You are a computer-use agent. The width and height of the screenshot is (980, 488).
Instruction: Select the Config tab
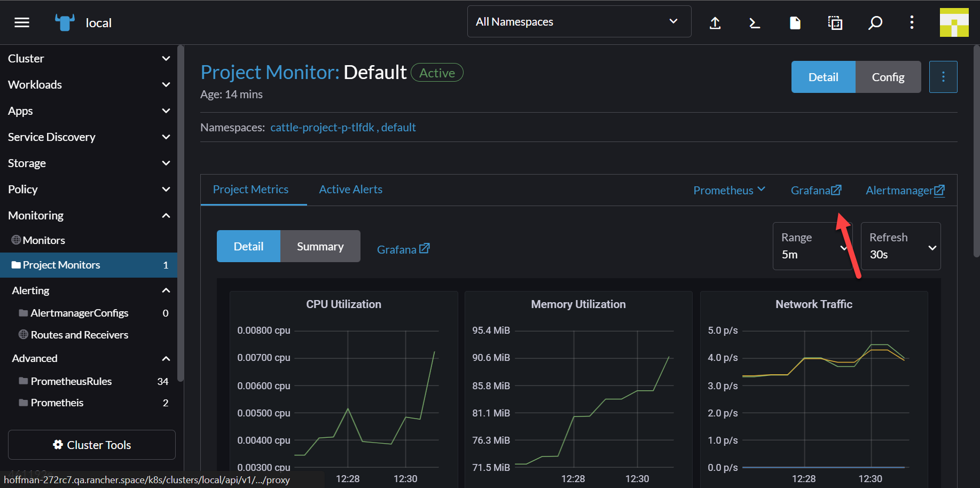pos(888,76)
